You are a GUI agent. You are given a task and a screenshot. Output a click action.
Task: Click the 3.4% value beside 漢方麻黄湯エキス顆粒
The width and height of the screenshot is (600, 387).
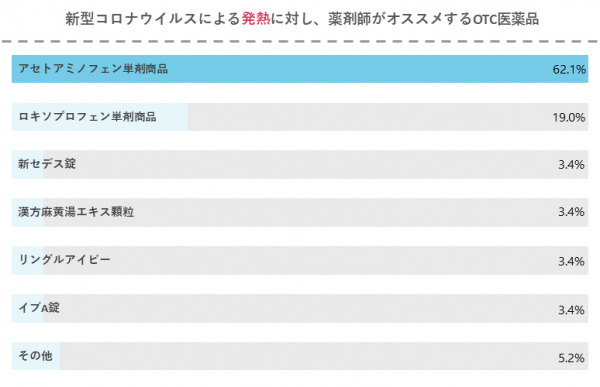[571, 212]
